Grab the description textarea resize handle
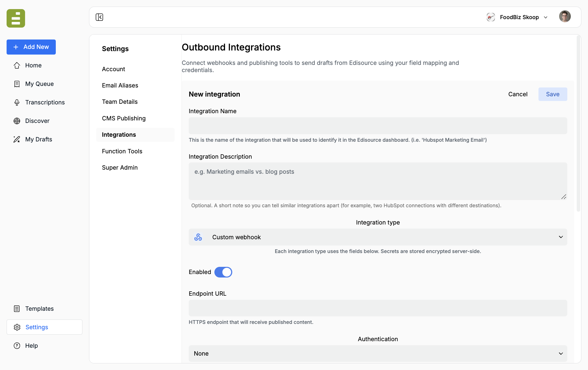Viewport: 588px width, 370px height. pos(564,197)
